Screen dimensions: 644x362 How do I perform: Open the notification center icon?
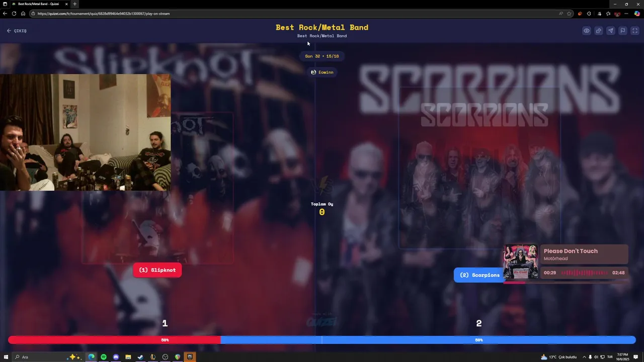[635, 357]
